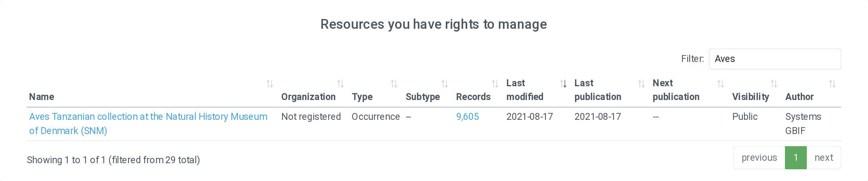Viewport: 868px width, 181px height.
Task: Click sort arrows icon for Name column
Action: point(270,84)
